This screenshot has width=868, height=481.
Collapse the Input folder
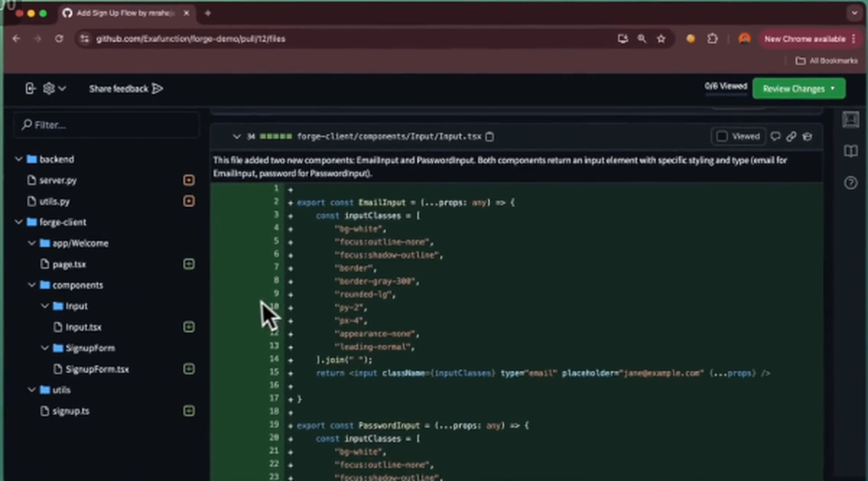pos(45,306)
